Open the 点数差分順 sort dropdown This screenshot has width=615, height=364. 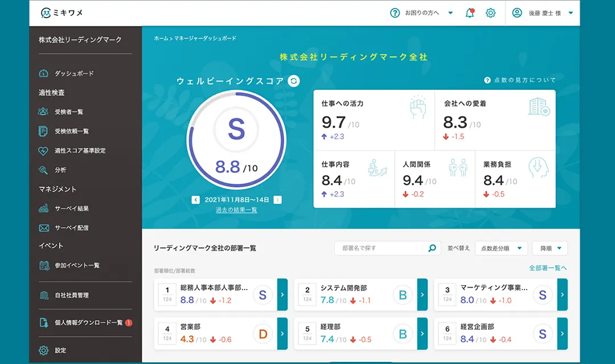tap(501, 248)
